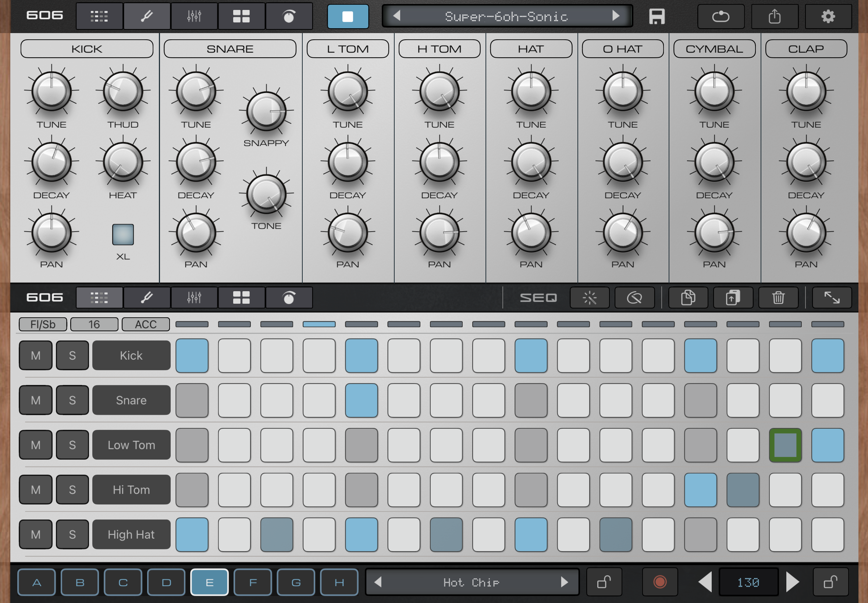Screen dimensions: 868x603
Task: Go to previous pattern before Hot Chip
Action: (x=377, y=582)
